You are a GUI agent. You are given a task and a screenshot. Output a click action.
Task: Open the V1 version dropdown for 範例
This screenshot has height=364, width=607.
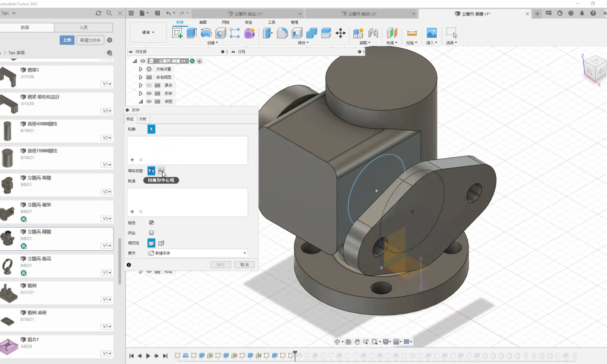pos(107,300)
